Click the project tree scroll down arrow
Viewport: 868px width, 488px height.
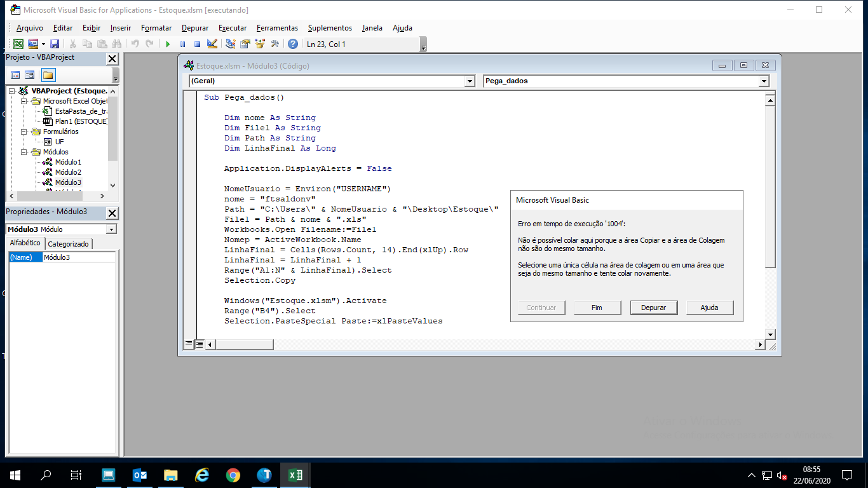click(112, 185)
